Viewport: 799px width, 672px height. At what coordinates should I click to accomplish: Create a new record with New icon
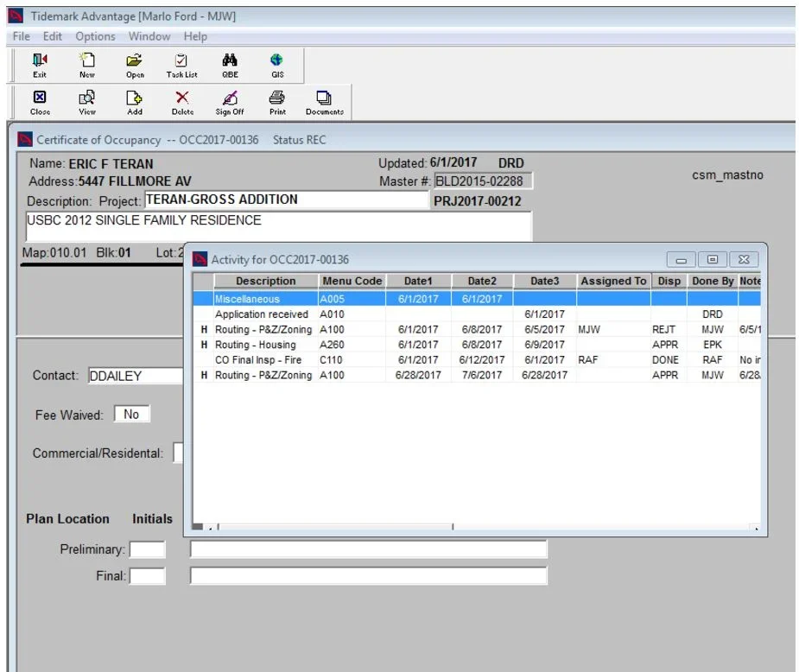(87, 65)
